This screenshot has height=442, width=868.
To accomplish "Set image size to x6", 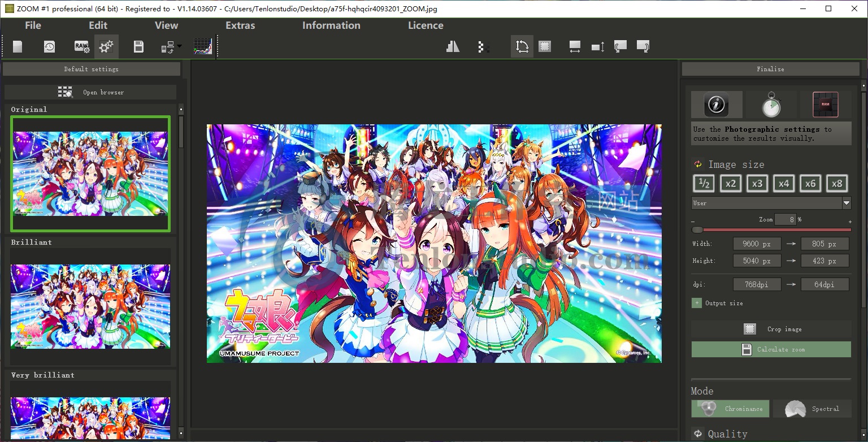I will click(810, 183).
